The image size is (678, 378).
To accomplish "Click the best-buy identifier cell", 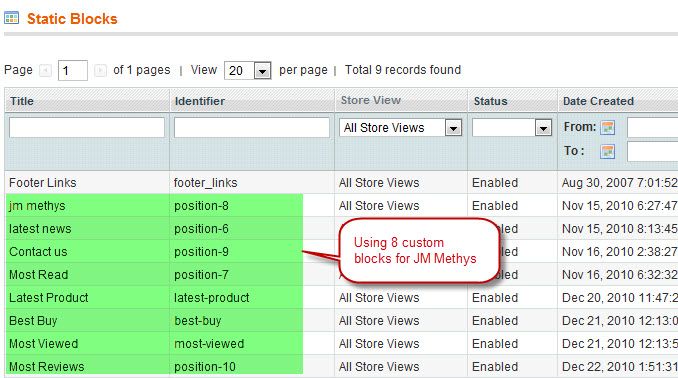I will 252,320.
